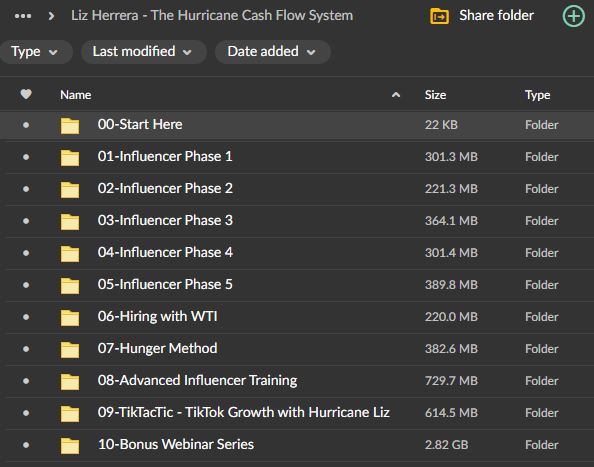This screenshot has width=594, height=467.
Task: Click the 2.82 GB size value
Action: click(x=446, y=445)
